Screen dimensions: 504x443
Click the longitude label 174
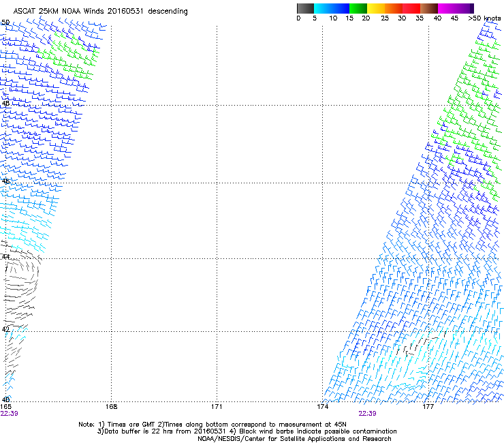coord(322,407)
